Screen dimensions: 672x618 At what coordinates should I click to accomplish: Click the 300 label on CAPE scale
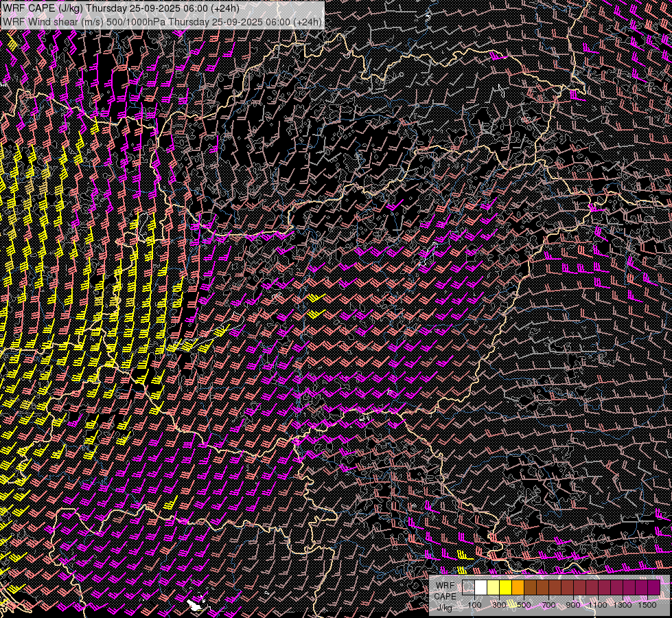click(x=499, y=605)
